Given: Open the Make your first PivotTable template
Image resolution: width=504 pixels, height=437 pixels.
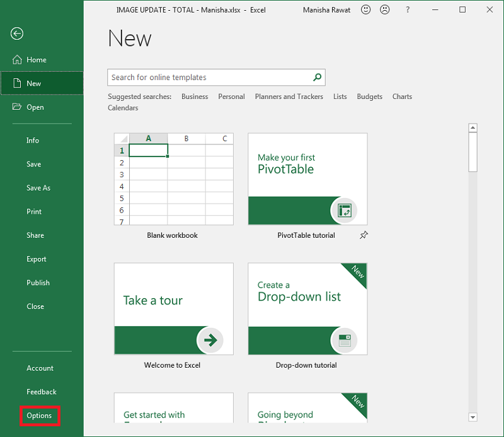Looking at the screenshot, I should [x=307, y=179].
